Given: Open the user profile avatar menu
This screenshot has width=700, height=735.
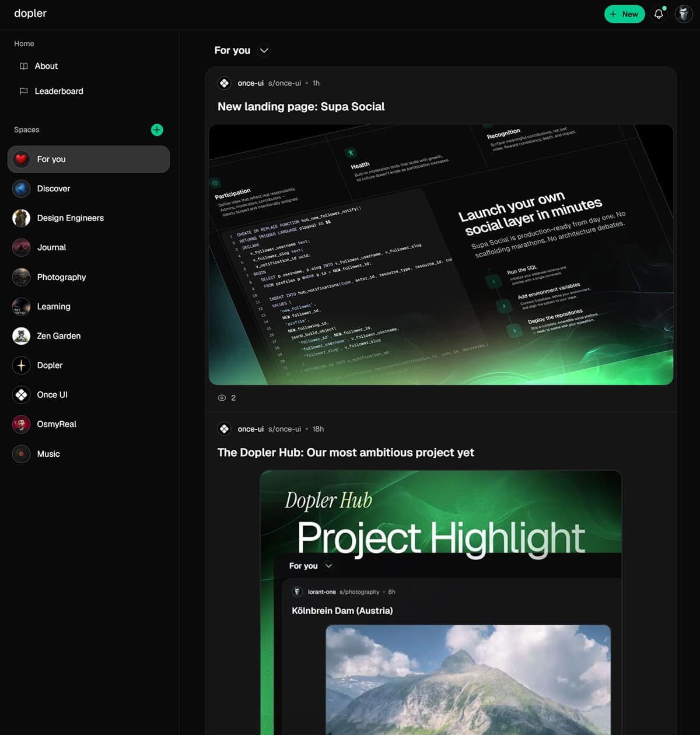Looking at the screenshot, I should pos(683,14).
